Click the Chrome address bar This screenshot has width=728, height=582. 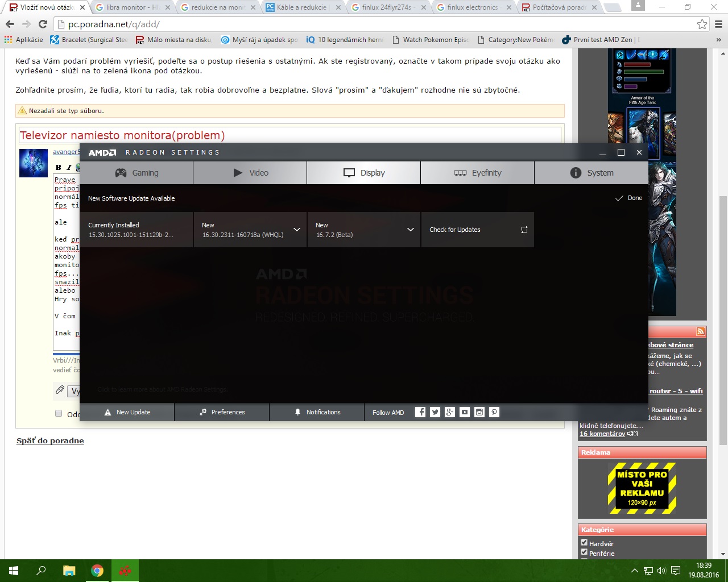375,24
